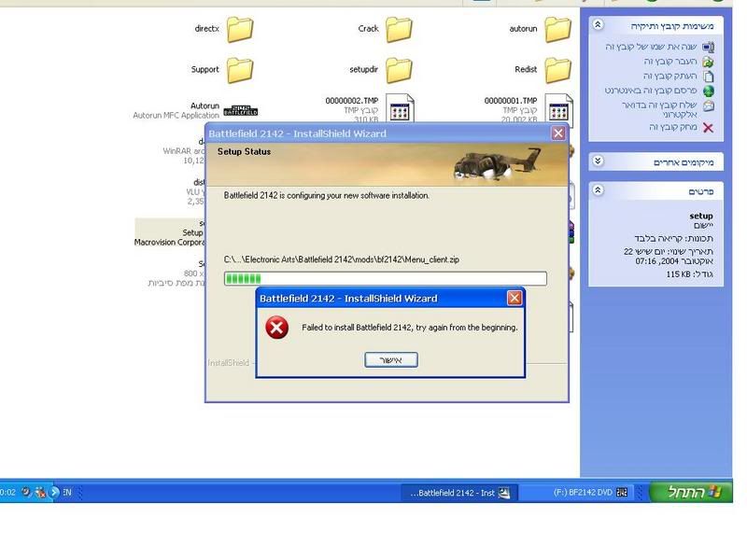
Task: Click the 'פרסם קובץ זה באינטרנט' publish link
Action: coord(651,91)
